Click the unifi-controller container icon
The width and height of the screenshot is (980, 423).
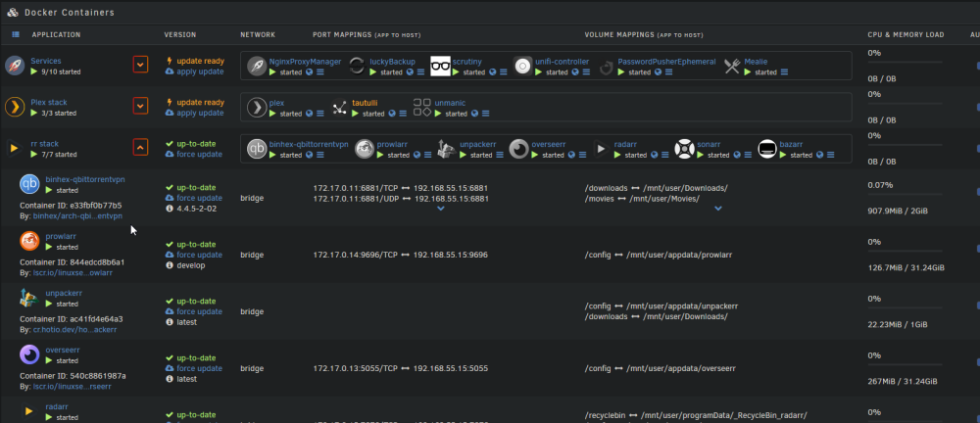point(522,66)
